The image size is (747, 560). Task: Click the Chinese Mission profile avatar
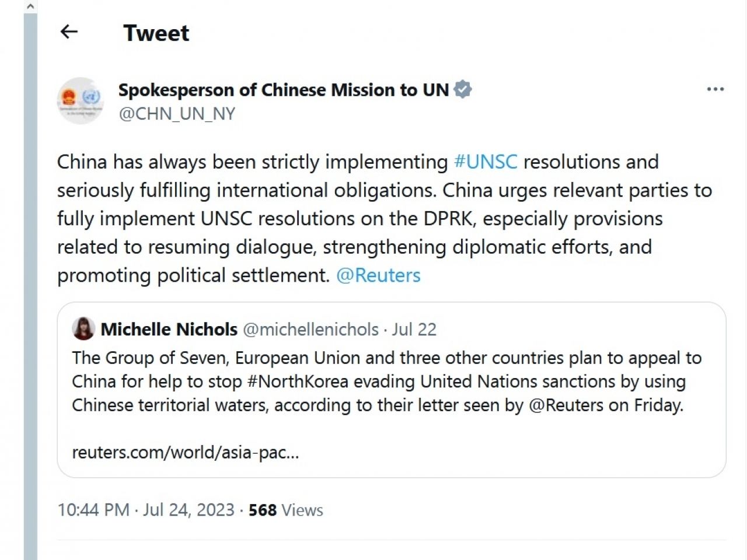tap(81, 101)
